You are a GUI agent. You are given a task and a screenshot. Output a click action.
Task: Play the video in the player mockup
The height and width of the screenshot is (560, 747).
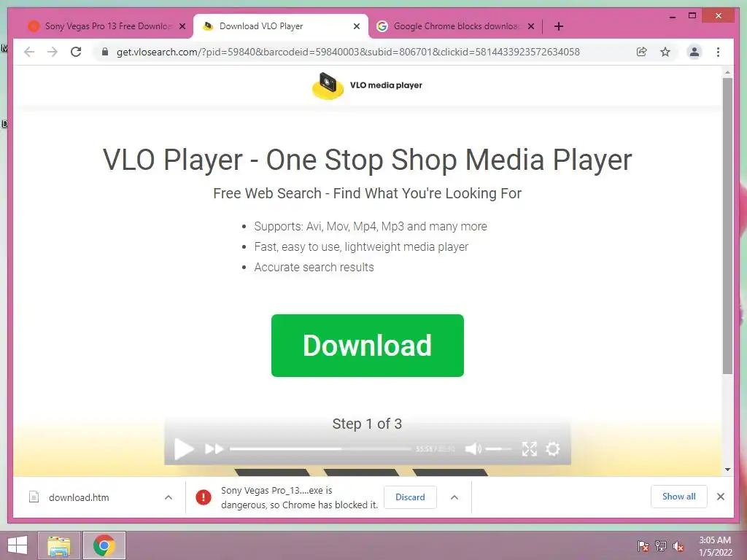tap(183, 449)
